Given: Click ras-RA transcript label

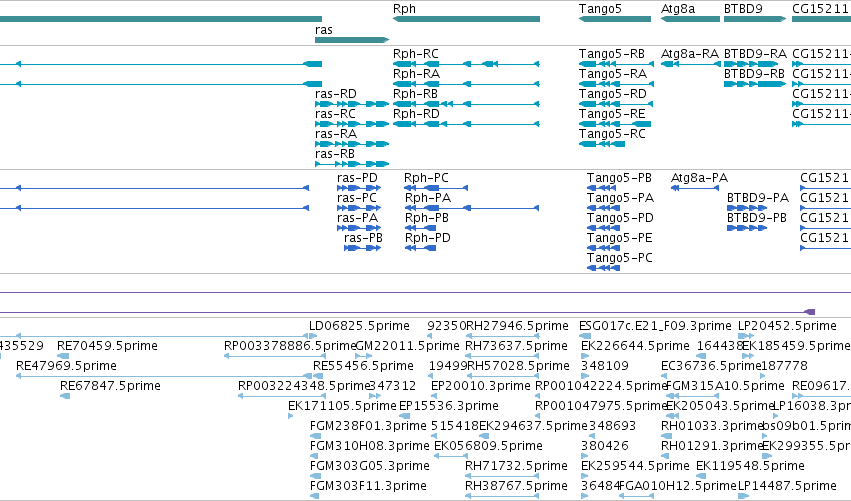Looking at the screenshot, I should (x=335, y=134).
